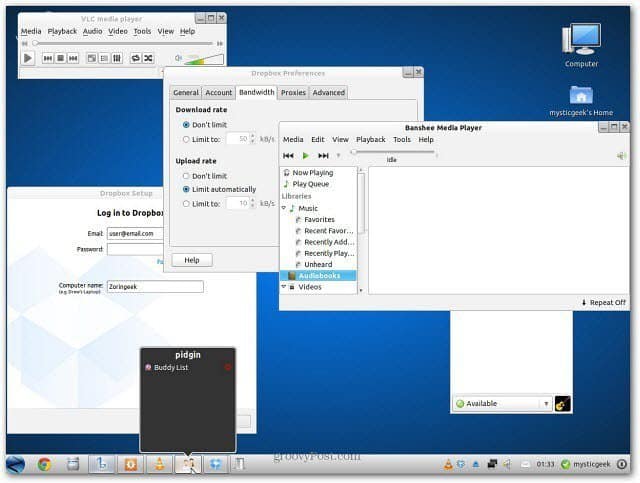This screenshot has height=483, width=640.
Task: Click Banshee previous track button
Action: point(288,156)
